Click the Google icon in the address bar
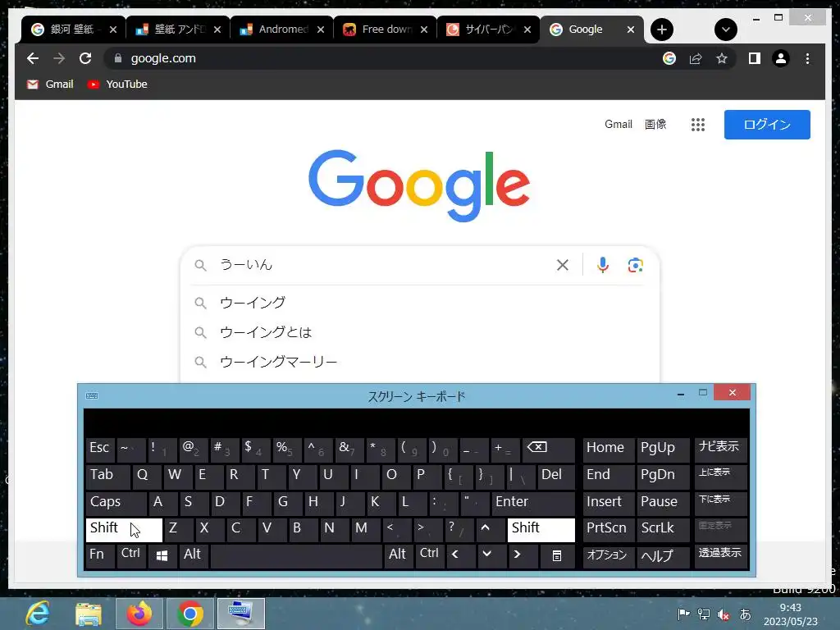This screenshot has height=630, width=840. (x=669, y=58)
